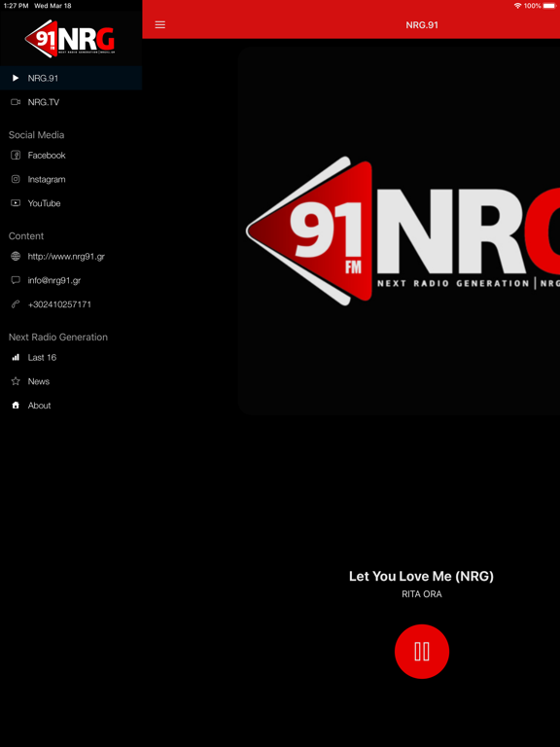The image size is (560, 747).
Task: Check the Wi-Fi status icon
Action: (x=517, y=6)
